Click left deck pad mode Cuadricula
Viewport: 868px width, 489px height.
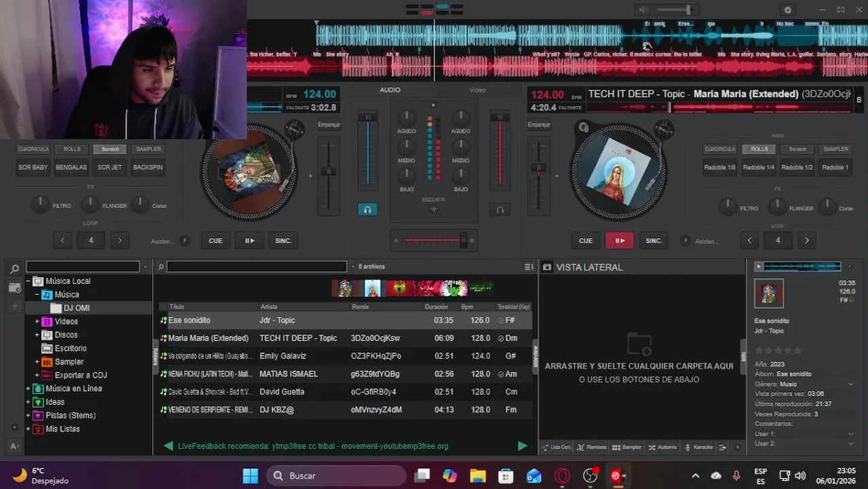coord(33,149)
